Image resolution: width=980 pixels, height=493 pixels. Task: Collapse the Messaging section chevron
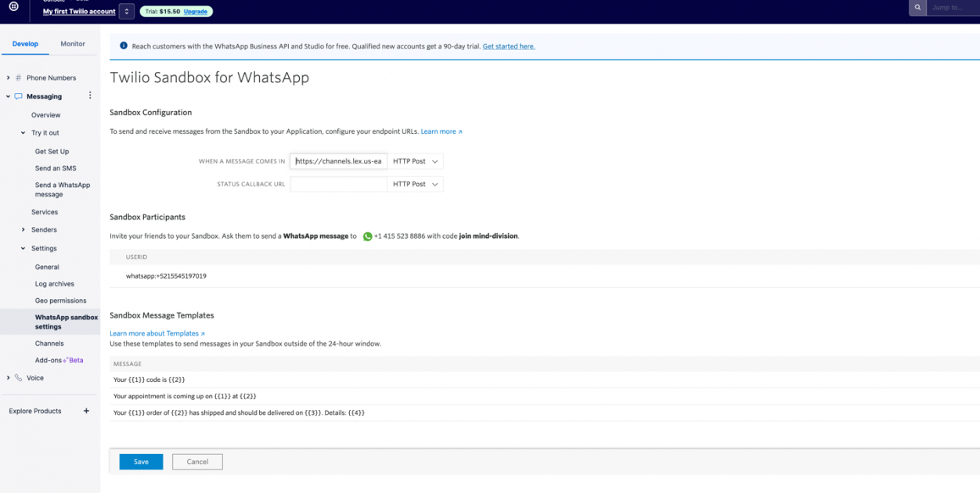9,97
